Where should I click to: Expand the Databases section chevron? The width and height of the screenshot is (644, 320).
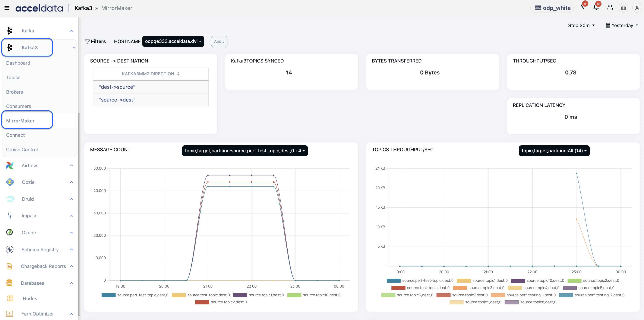click(72, 283)
